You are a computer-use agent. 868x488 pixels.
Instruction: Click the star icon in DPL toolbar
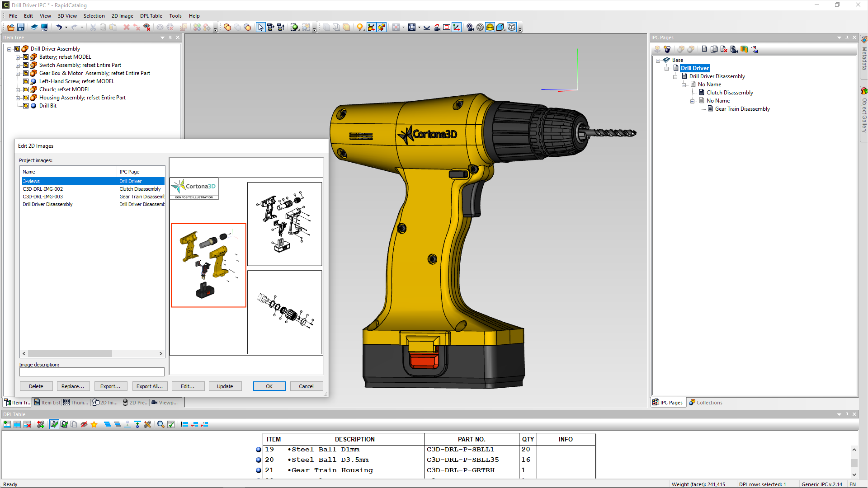[94, 424]
